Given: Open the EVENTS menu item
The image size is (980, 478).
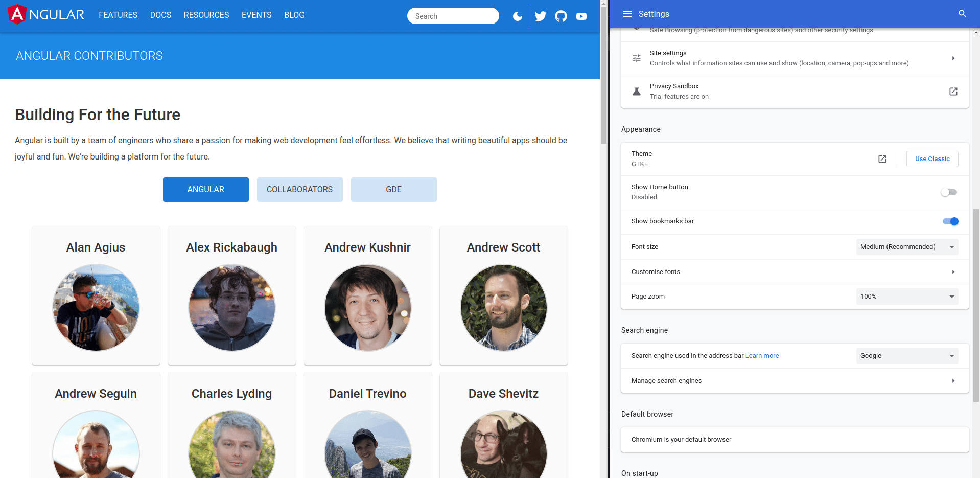Looking at the screenshot, I should coord(256,15).
